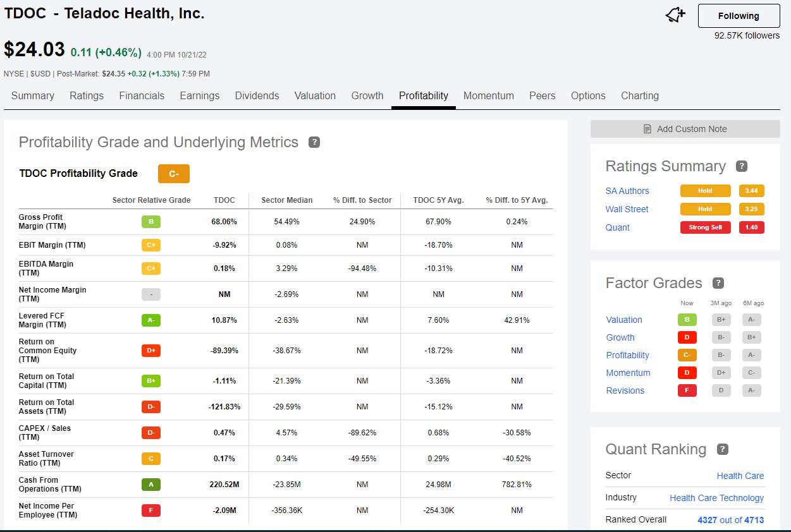Open the Valuation tab

pyautogui.click(x=315, y=96)
